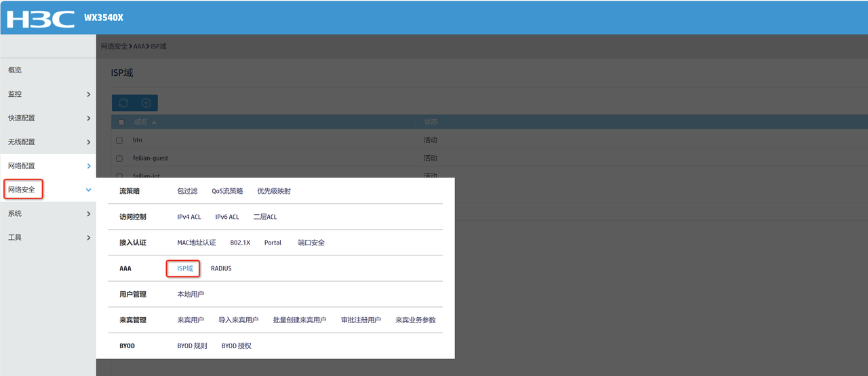Image resolution: width=868 pixels, height=376 pixels.
Task: Open Portal under 接入认证
Action: pos(273,243)
